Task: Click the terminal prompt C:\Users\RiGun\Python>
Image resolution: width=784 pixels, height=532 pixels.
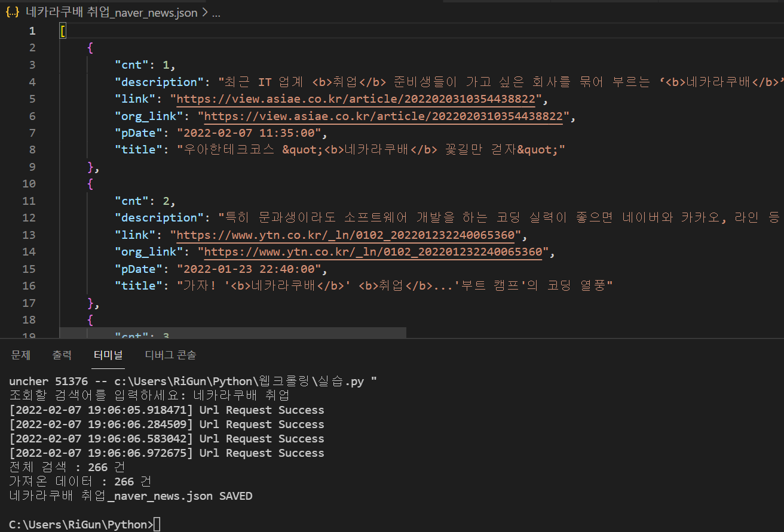Action: 81,525
